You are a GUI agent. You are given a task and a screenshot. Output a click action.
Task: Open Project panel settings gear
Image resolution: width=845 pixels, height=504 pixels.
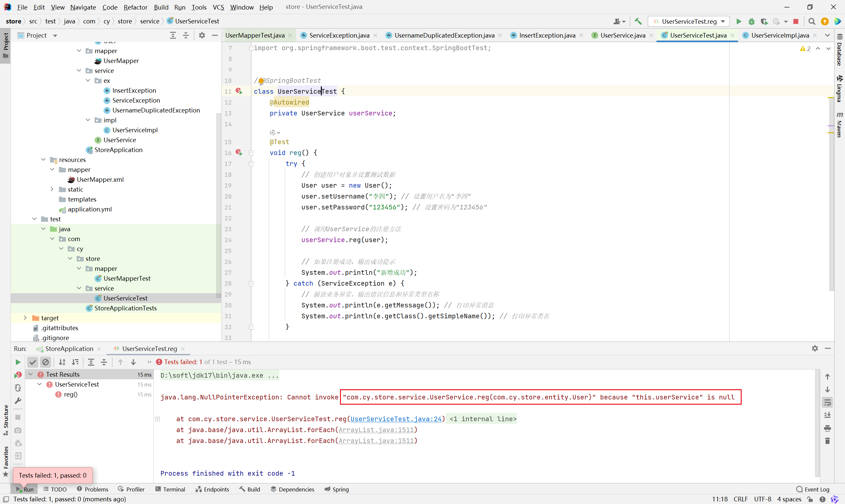point(202,35)
